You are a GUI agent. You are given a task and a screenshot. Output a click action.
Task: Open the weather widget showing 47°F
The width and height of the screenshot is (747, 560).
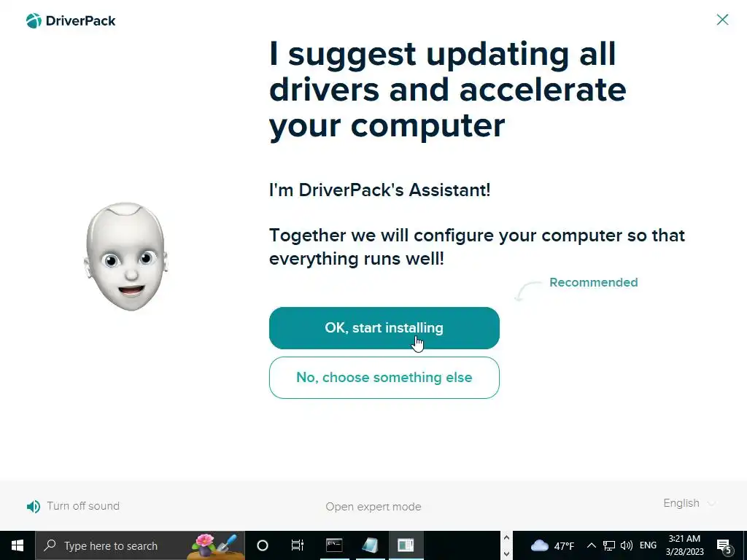point(552,545)
